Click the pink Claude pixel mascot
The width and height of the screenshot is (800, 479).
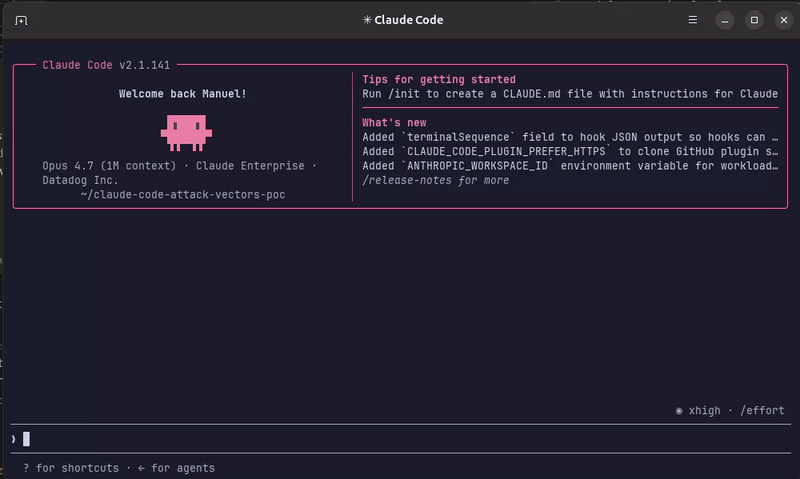point(186,133)
